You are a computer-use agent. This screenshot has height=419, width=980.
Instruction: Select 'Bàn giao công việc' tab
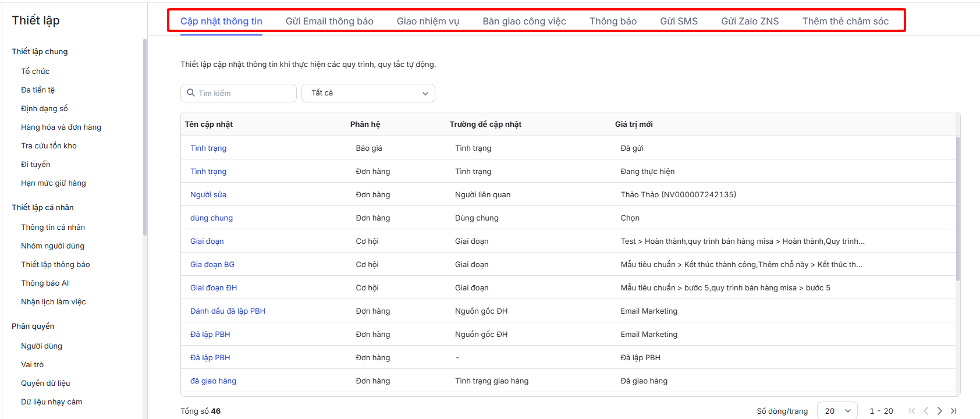(x=524, y=22)
